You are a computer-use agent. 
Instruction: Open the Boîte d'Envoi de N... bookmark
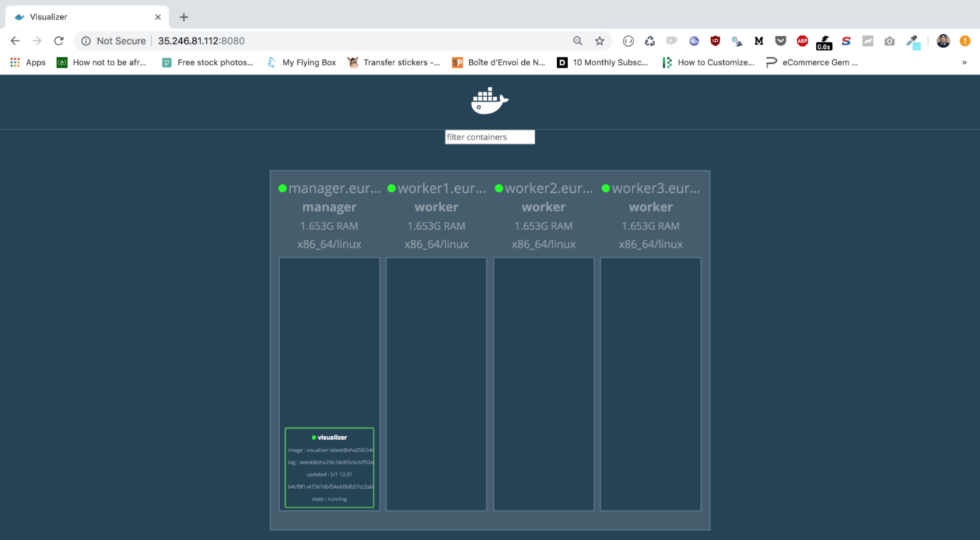pos(499,62)
